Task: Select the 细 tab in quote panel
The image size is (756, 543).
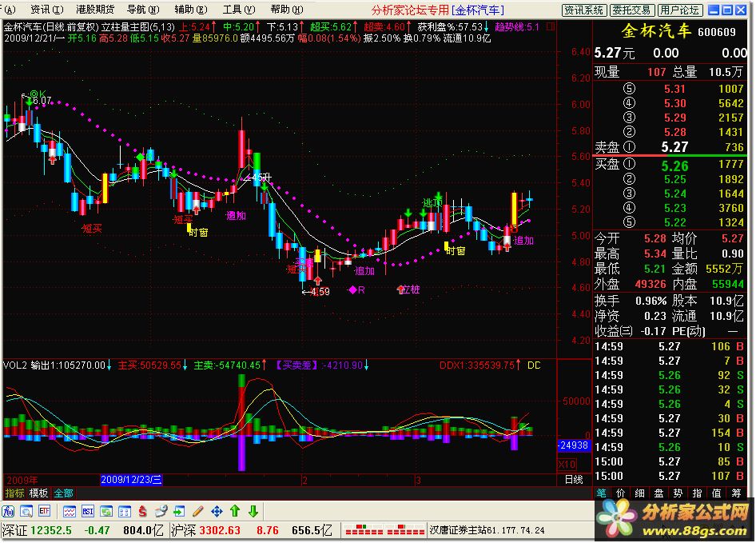Action: pos(640,493)
